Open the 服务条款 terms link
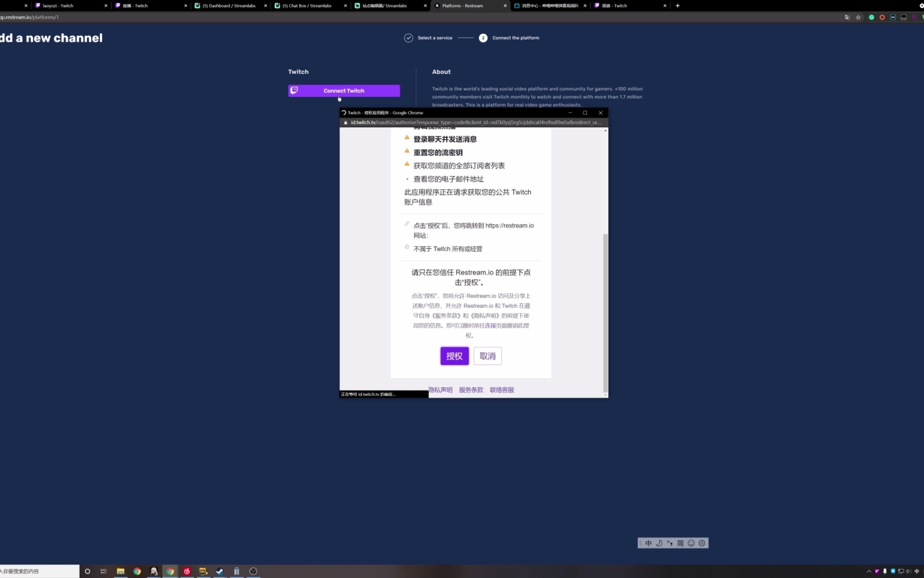 click(471, 390)
